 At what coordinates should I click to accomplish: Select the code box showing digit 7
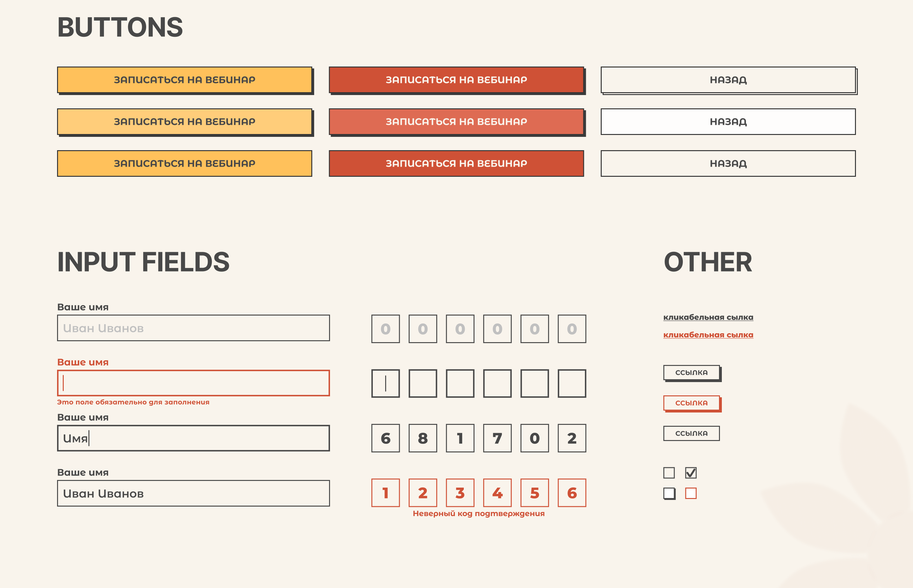497,438
